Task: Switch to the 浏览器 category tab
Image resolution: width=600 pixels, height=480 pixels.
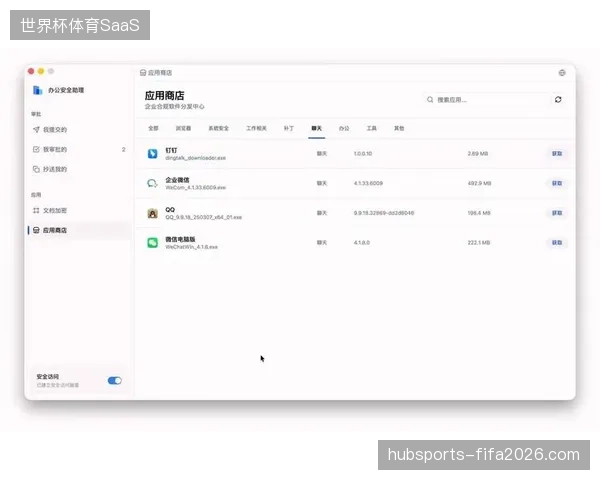Action: coord(183,128)
